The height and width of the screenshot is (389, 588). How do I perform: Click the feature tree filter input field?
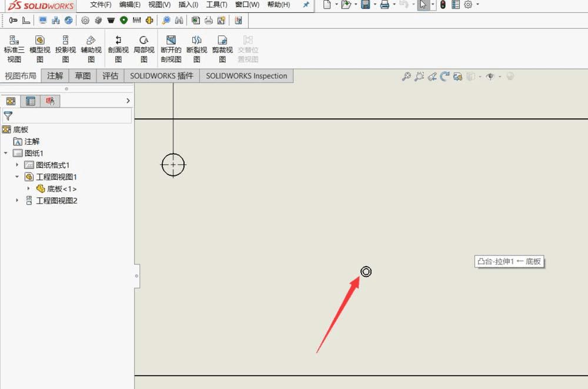click(71, 116)
